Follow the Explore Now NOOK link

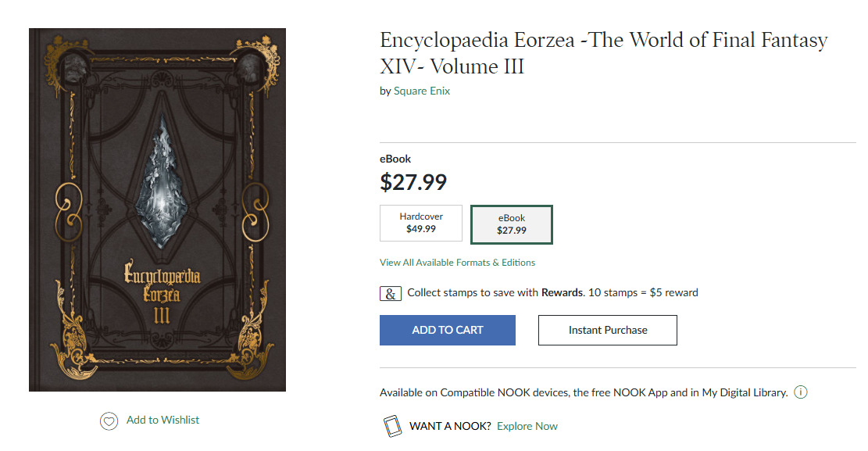click(x=527, y=426)
